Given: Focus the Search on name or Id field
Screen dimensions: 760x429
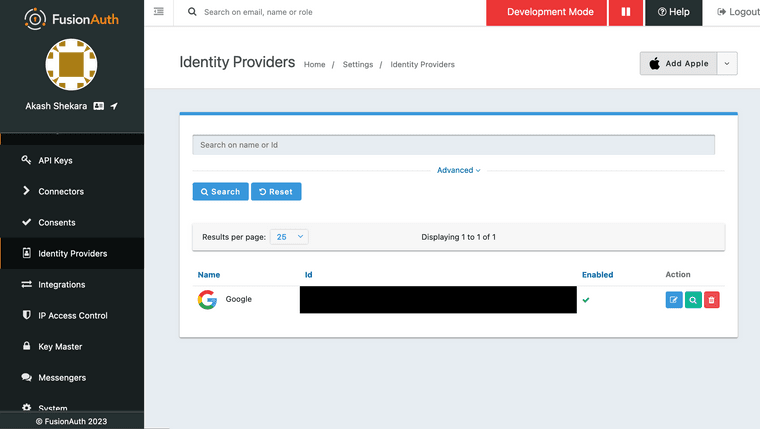Looking at the screenshot, I should [454, 145].
